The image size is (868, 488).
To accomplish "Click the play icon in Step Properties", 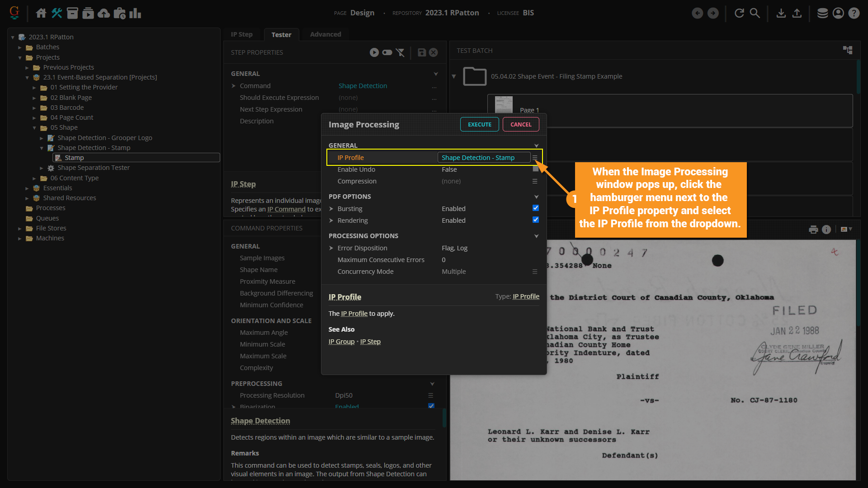I will [x=374, y=52].
